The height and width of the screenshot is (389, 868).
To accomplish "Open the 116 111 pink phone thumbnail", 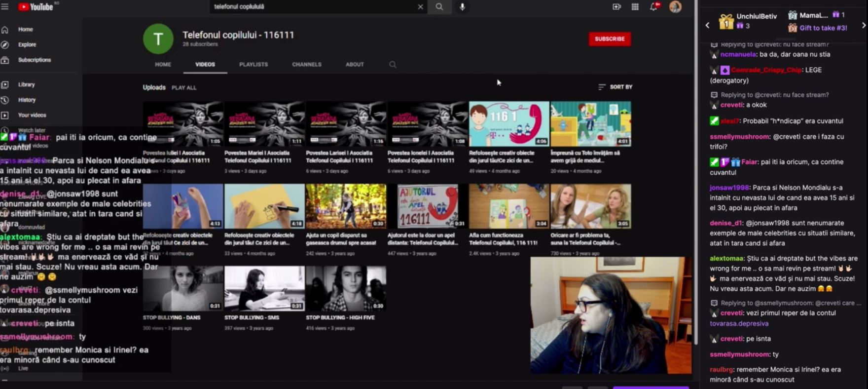I will point(509,124).
